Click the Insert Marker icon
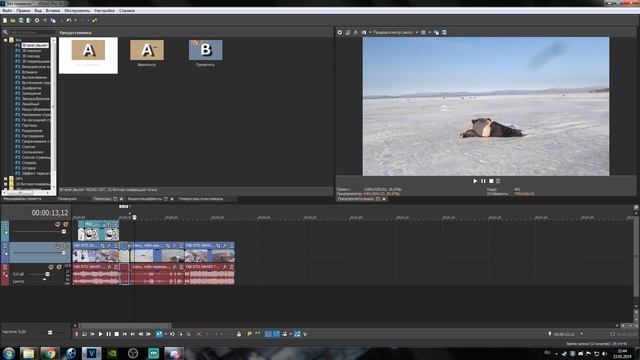The width and height of the screenshot is (640, 360). click(249, 334)
